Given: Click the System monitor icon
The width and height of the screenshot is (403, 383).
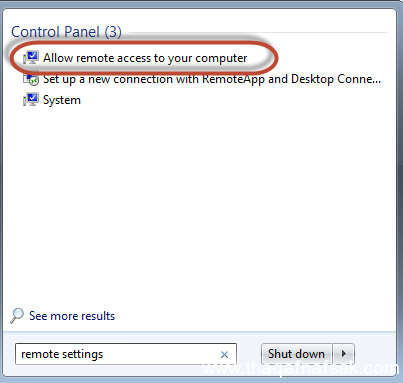Looking at the screenshot, I should pyautogui.click(x=31, y=100).
